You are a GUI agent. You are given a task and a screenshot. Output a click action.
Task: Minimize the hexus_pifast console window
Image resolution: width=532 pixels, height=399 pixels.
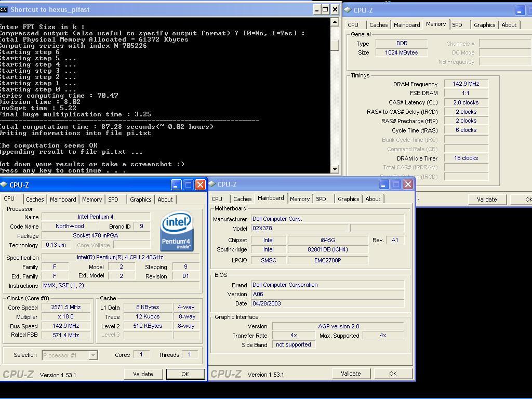316,9
